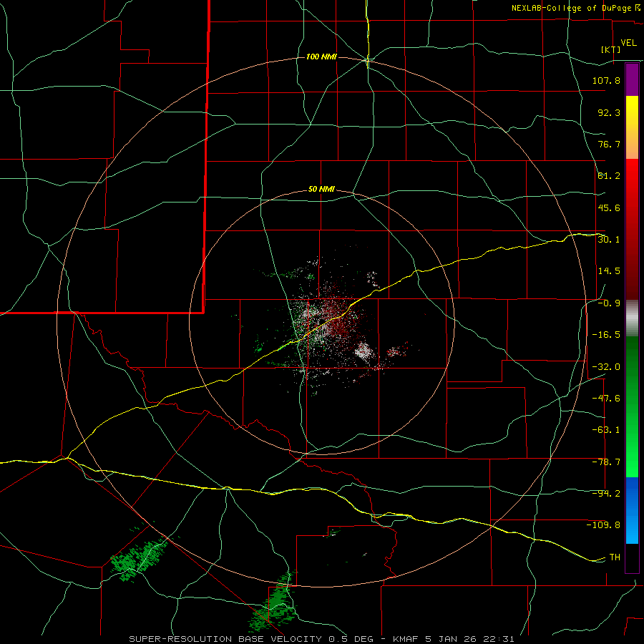
Task: Click the 76.7 velocity scale value
Action: click(x=609, y=144)
